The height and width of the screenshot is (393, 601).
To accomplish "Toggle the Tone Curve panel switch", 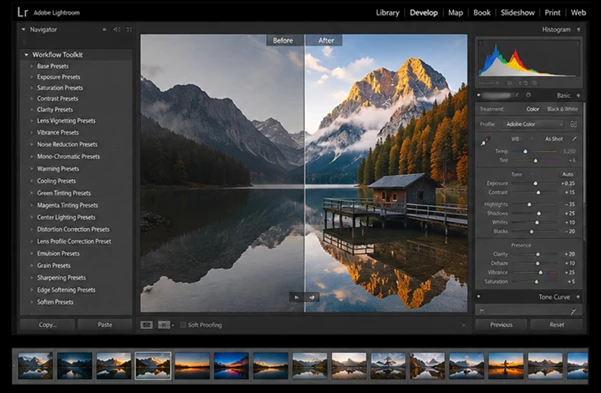I will [x=479, y=296].
